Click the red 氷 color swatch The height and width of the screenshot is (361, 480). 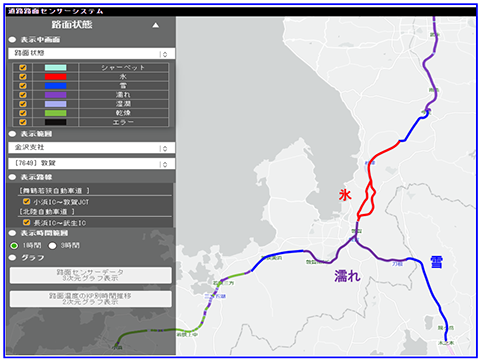pos(56,77)
